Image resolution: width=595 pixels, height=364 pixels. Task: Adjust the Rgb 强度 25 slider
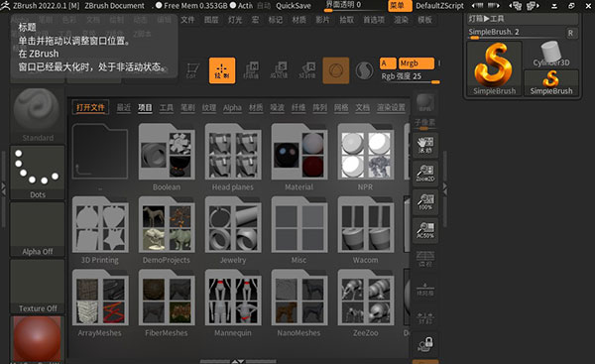(410, 76)
